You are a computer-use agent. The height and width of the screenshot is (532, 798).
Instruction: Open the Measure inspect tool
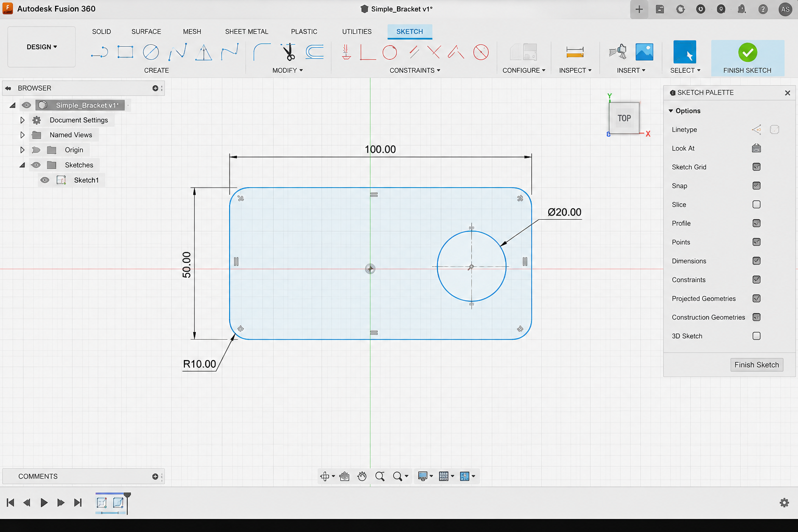575,52
